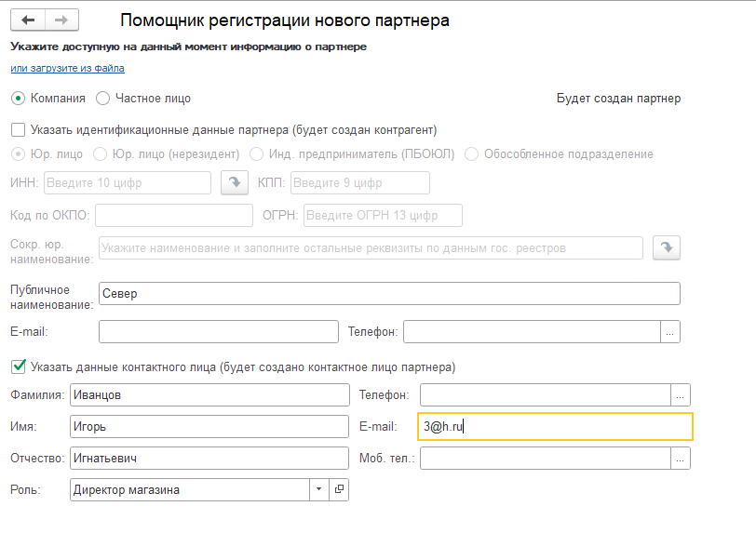Click the Фамилия field containing Иванцов
Image resolution: width=756 pixels, height=533 pixels.
coord(209,395)
